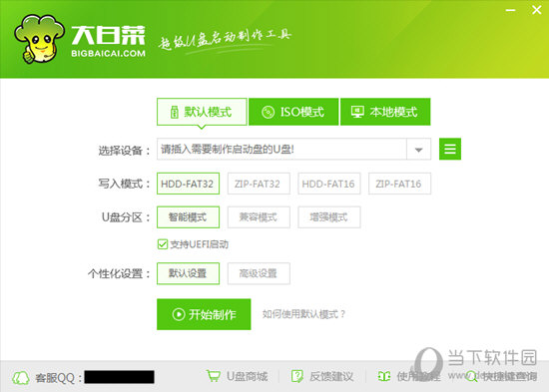Viewport: 549px width, 392px height.
Task: Switch to the 默认模式 tab
Action: (x=202, y=112)
